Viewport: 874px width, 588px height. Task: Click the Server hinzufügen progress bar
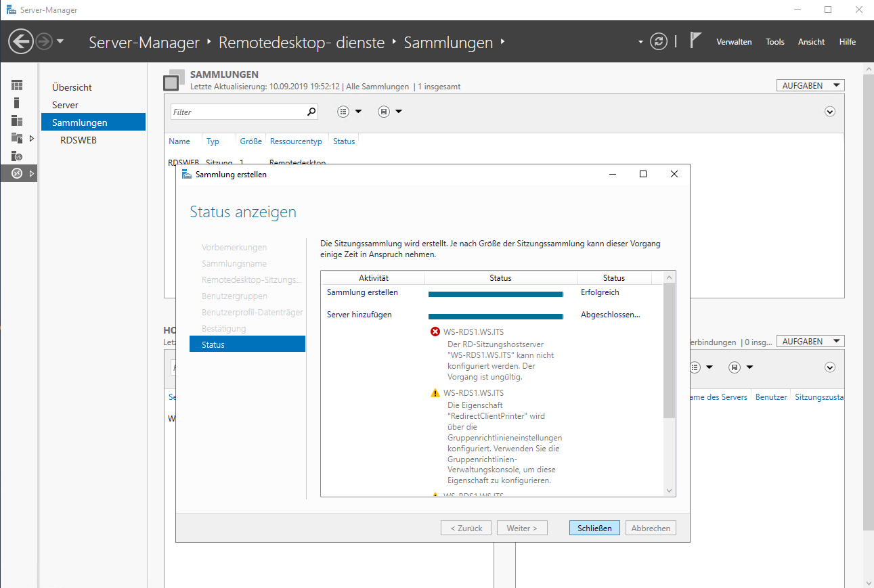pyautogui.click(x=496, y=317)
